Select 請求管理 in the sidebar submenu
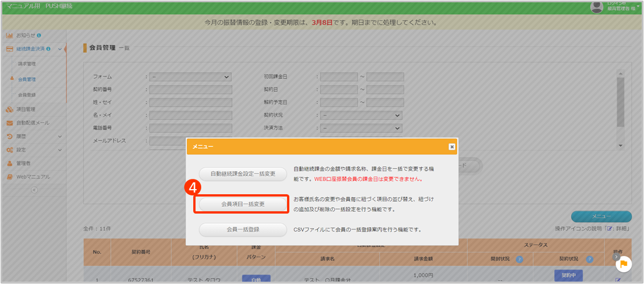 pos(27,64)
